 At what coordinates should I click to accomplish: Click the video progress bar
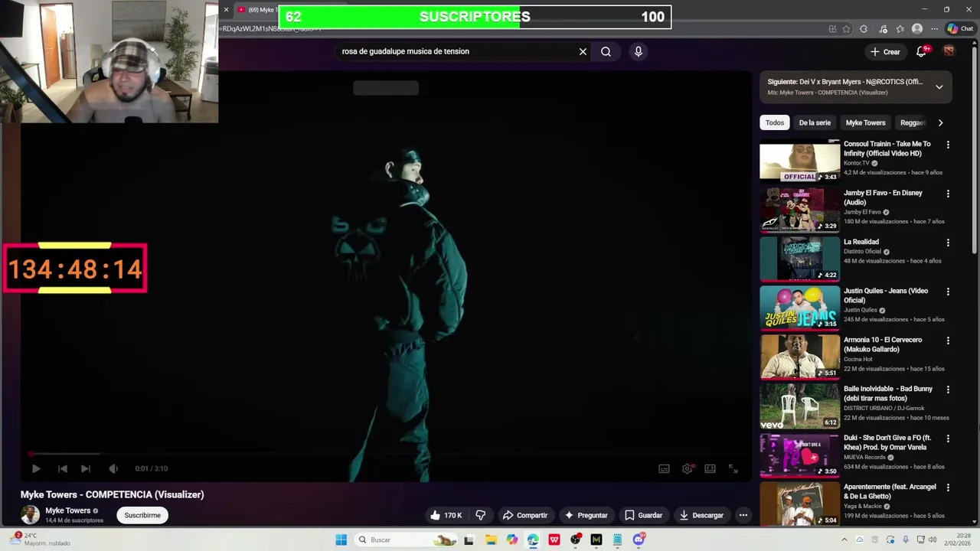[x=386, y=454]
